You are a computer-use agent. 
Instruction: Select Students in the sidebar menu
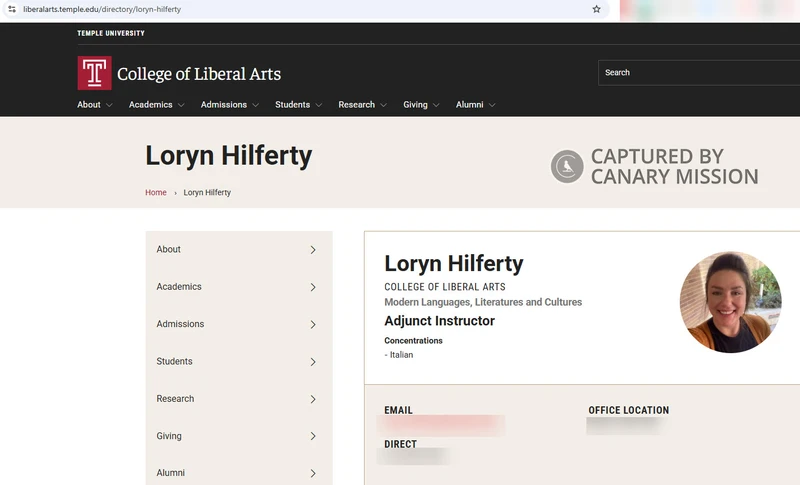coord(174,361)
